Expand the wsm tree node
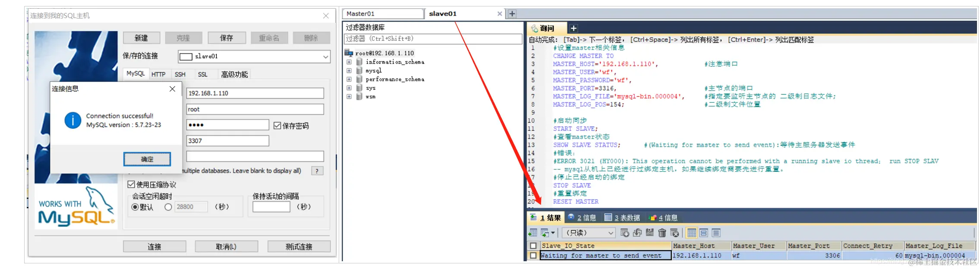Viewport: 980px width, 269px height. (349, 96)
